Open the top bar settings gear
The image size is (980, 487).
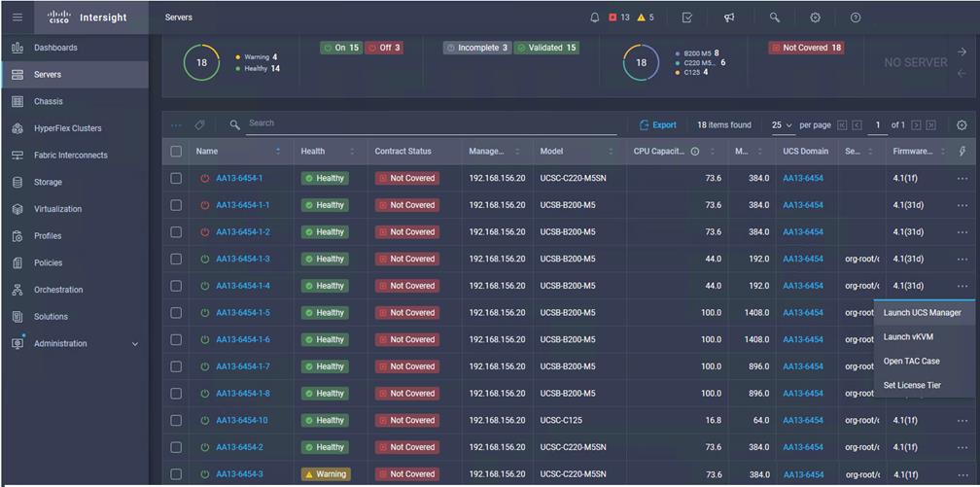pyautogui.click(x=815, y=17)
